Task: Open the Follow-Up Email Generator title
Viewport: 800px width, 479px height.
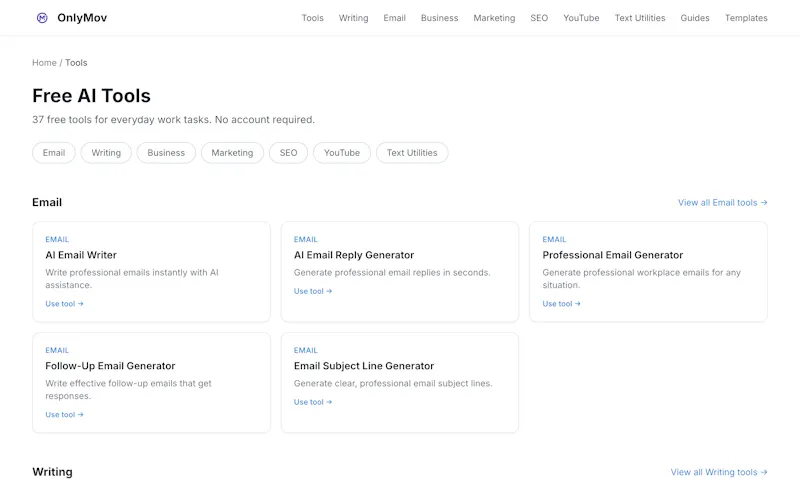Action: [x=110, y=366]
